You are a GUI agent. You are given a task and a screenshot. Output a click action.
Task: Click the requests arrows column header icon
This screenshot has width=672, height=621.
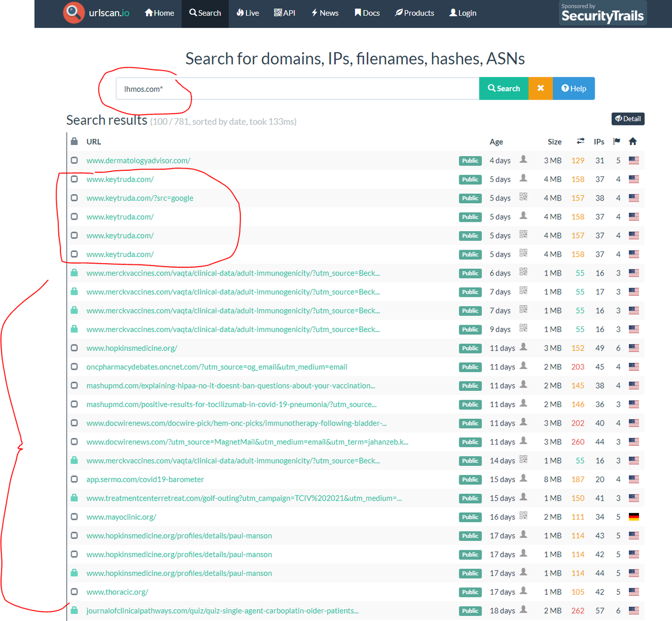[581, 141]
